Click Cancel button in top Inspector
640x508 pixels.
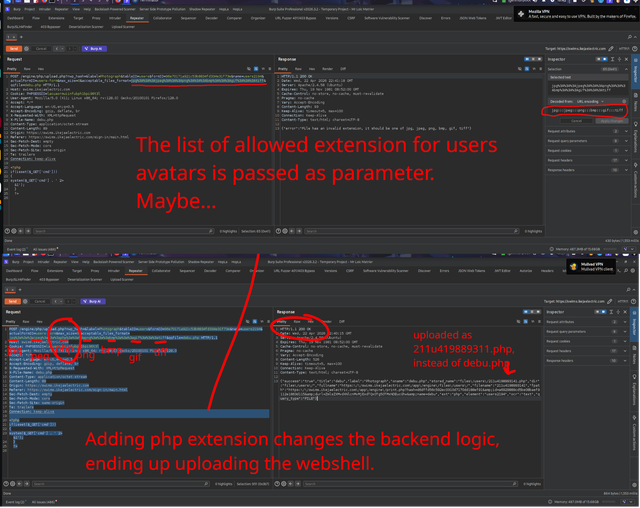[x=576, y=121]
